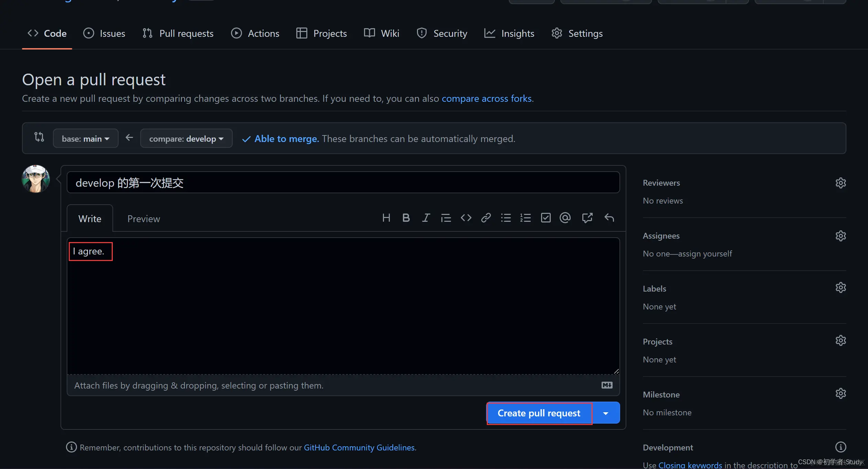
Task: Open Labels gear settings
Action: tap(840, 287)
